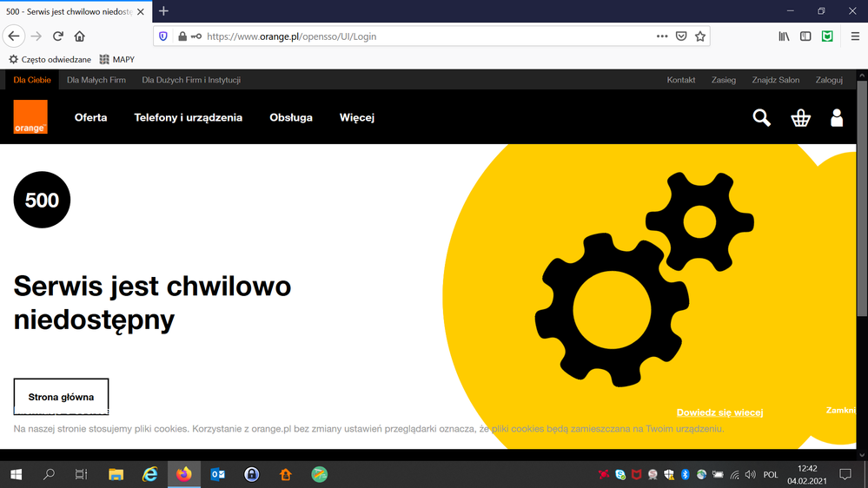The image size is (868, 488).
Task: Open the Firefox Library icon
Action: (x=784, y=36)
